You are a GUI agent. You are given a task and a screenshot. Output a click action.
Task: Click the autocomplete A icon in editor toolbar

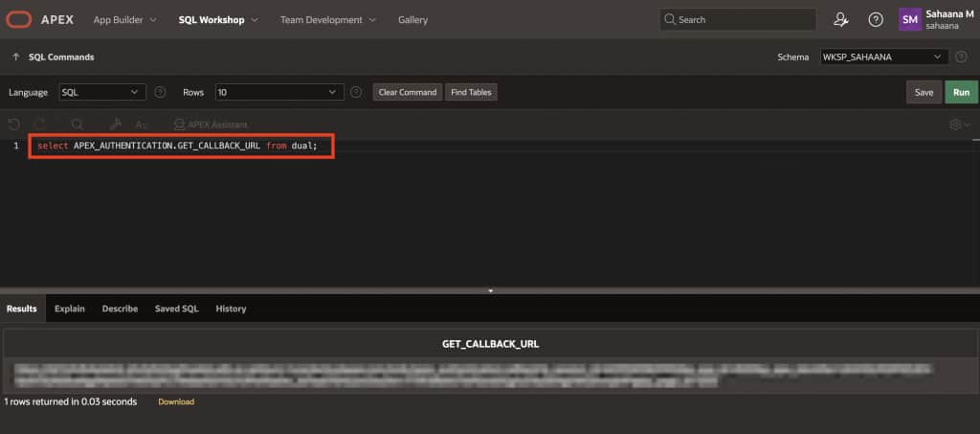click(x=141, y=125)
